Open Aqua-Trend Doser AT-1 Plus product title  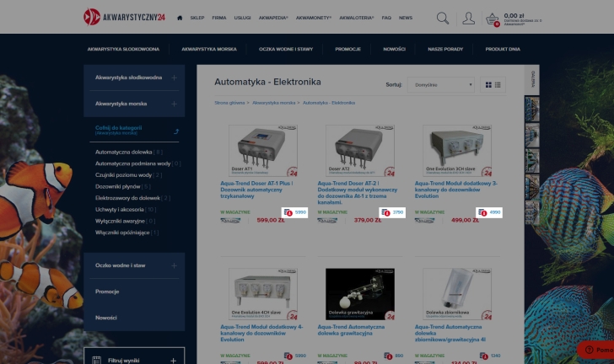pyautogui.click(x=256, y=190)
